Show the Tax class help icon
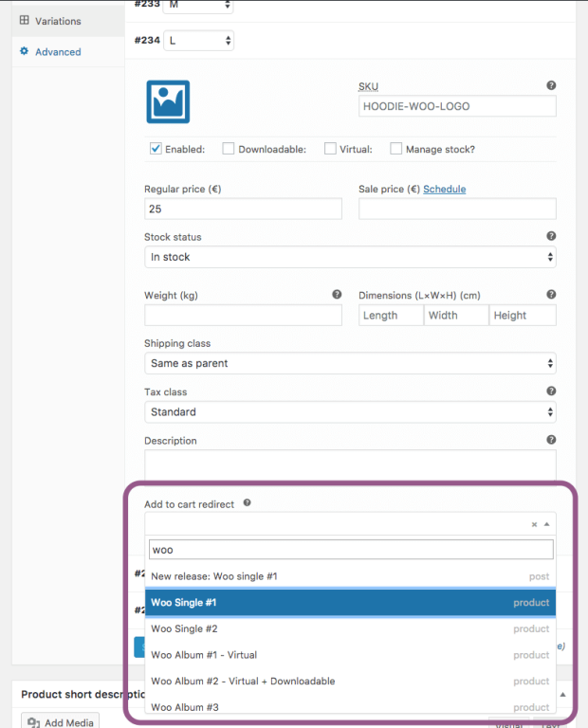588x728 pixels. pos(551,391)
